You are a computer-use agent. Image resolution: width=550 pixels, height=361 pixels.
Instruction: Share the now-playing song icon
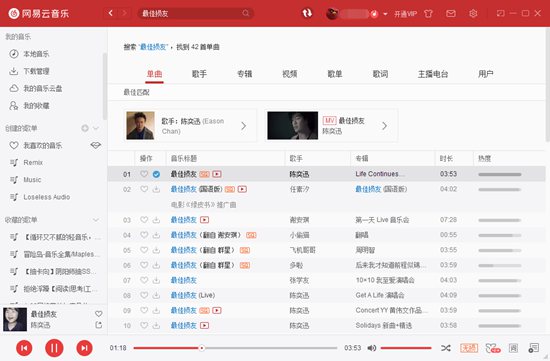coord(99,325)
